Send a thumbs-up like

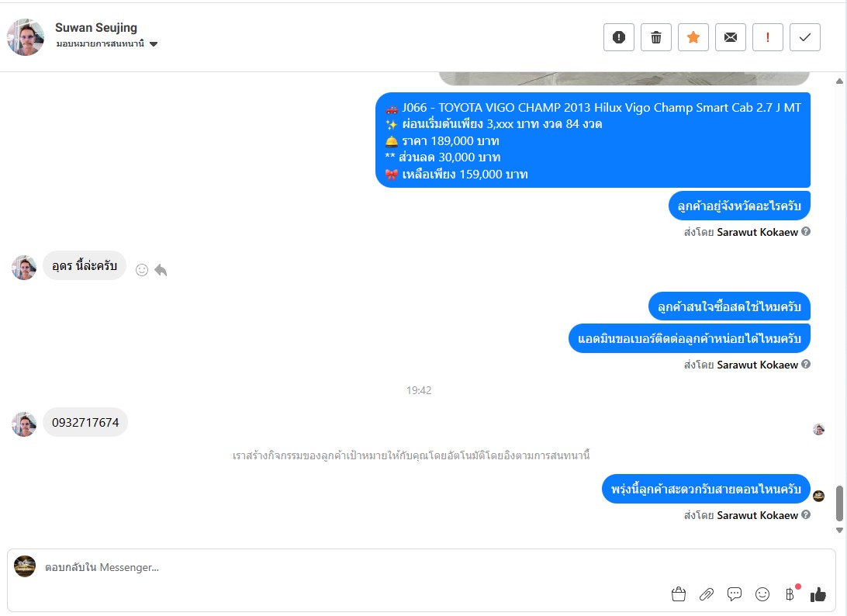point(818,594)
